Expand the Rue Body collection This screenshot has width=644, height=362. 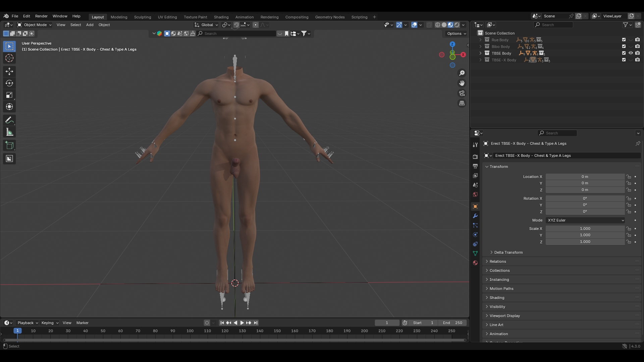[480, 40]
